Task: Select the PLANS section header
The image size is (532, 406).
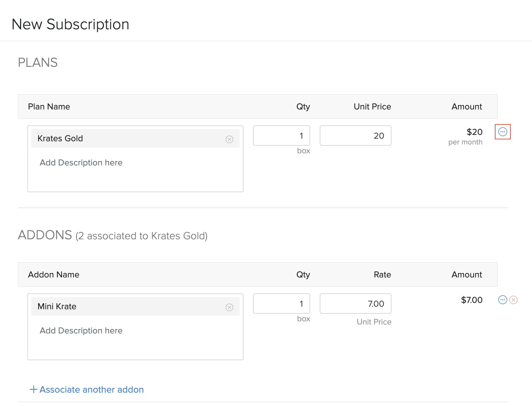Action: pyautogui.click(x=38, y=62)
